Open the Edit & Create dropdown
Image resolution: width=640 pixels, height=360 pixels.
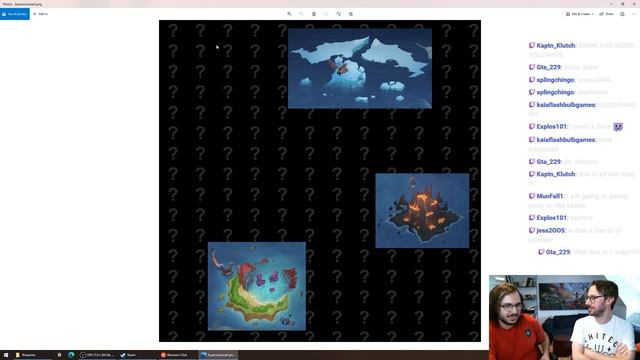pos(579,14)
